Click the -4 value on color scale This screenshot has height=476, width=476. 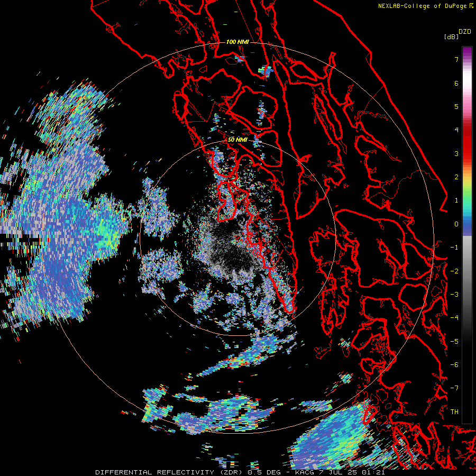454,317
